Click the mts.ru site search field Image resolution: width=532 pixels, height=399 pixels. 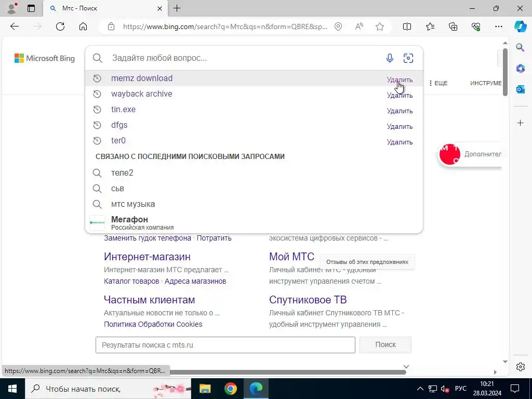(x=225, y=345)
